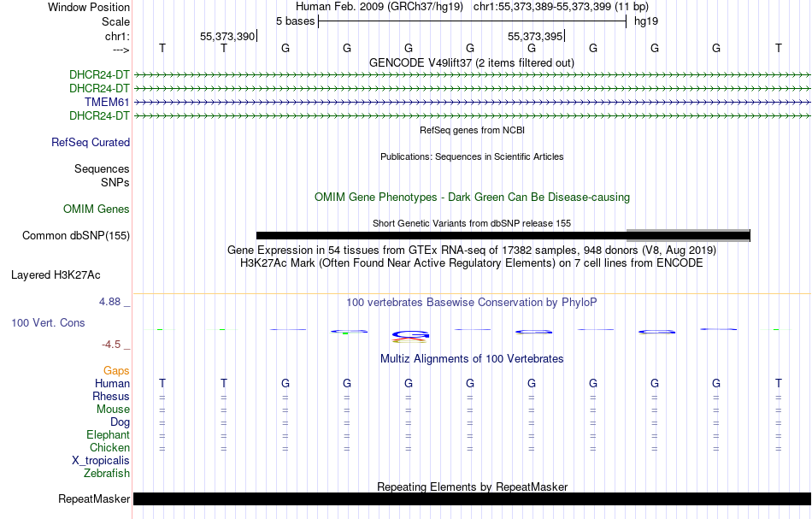Click the 100 Vert. Cons label
The image size is (812, 519).
pyautogui.click(x=48, y=322)
